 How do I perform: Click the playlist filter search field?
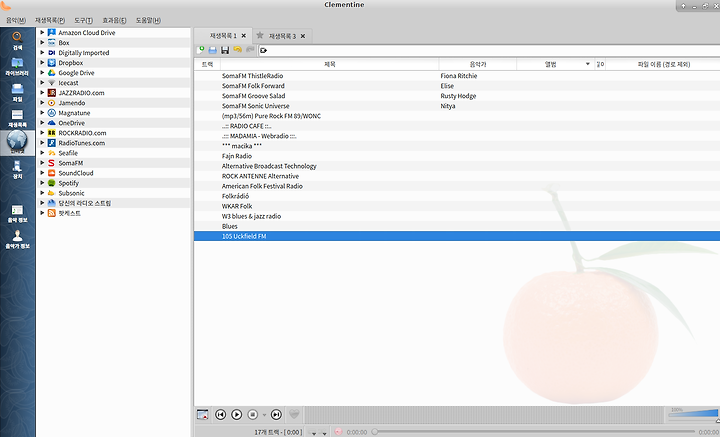[491, 50]
